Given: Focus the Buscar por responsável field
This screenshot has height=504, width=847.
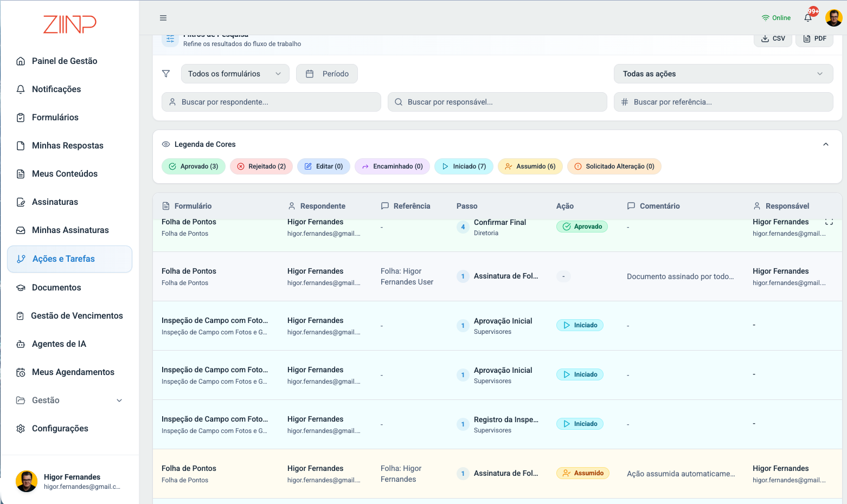Looking at the screenshot, I should [x=497, y=102].
